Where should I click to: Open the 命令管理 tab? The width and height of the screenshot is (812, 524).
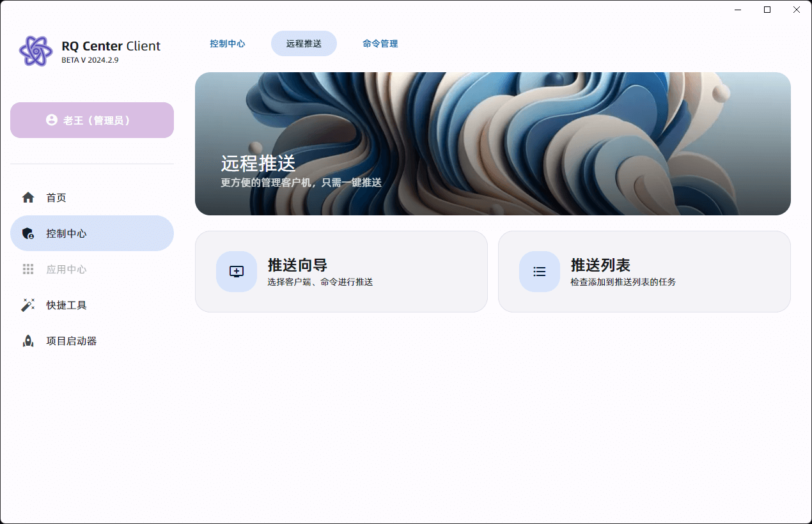point(380,43)
